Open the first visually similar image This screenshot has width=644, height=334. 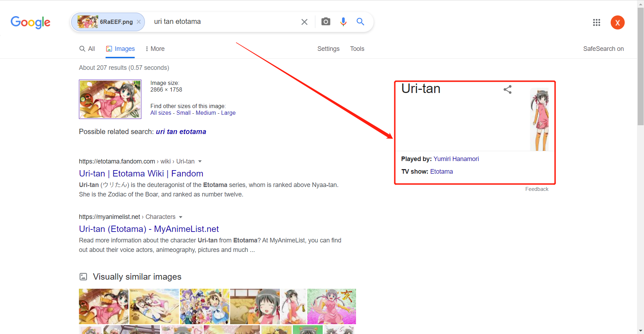point(103,306)
